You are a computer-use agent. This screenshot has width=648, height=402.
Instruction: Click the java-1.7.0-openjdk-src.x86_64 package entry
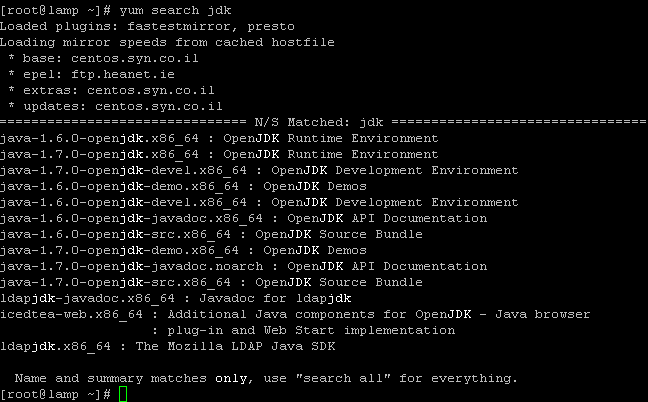click(211, 283)
